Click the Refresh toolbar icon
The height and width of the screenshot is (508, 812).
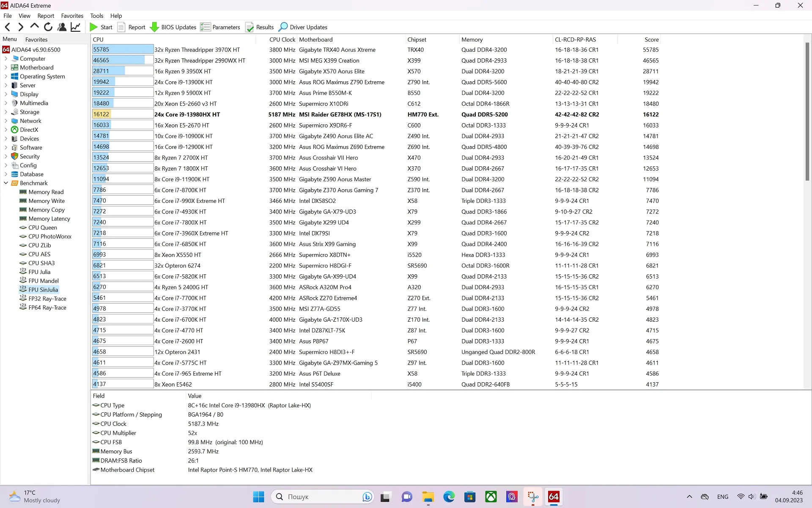coord(48,27)
